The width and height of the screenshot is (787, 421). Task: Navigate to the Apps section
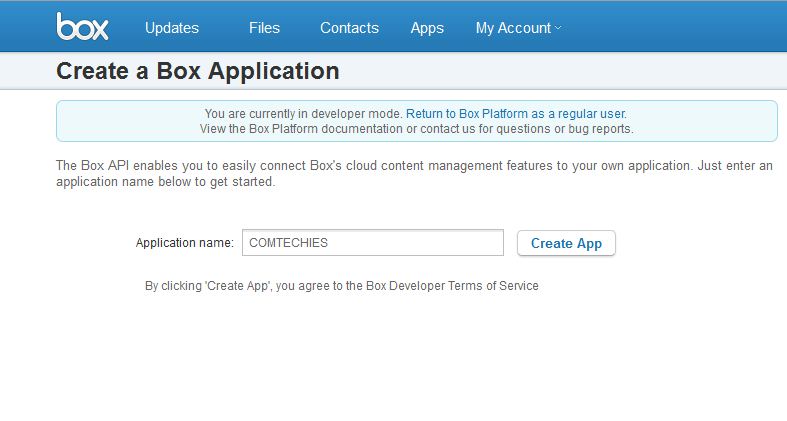[x=427, y=28]
